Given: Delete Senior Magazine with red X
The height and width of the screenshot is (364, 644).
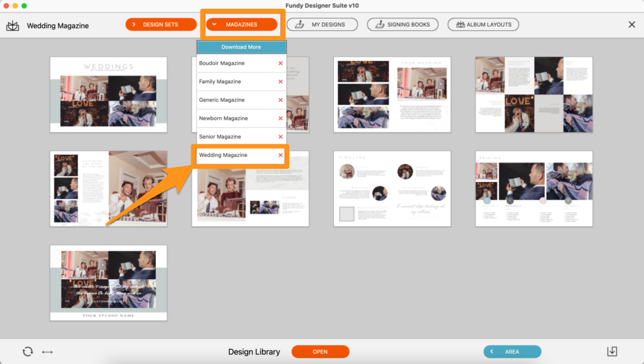Looking at the screenshot, I should [x=280, y=137].
